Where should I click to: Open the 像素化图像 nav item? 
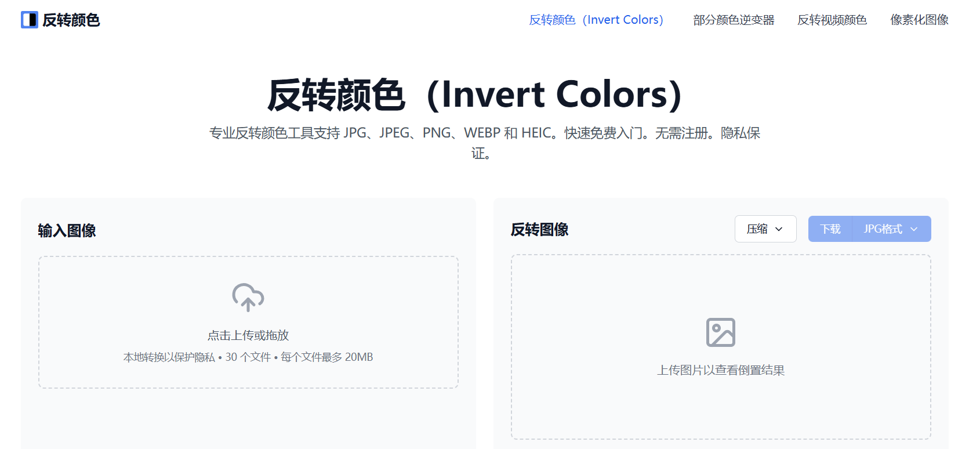(x=920, y=20)
